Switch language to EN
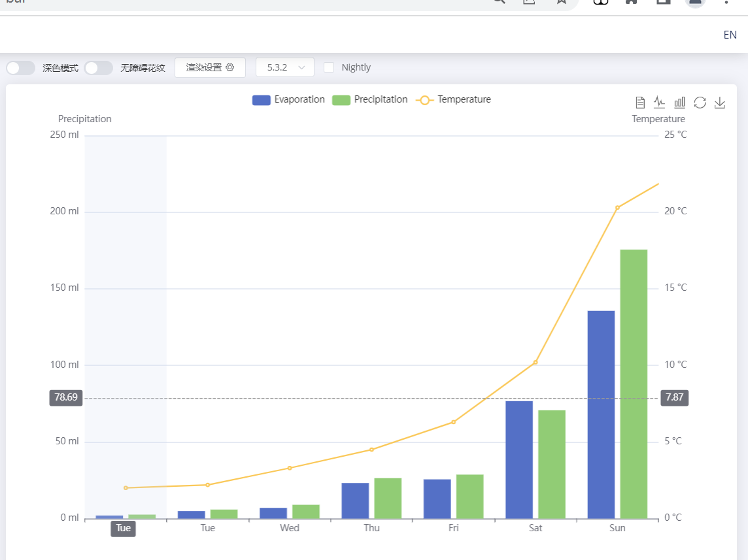Viewport: 748px width, 560px height. (730, 35)
